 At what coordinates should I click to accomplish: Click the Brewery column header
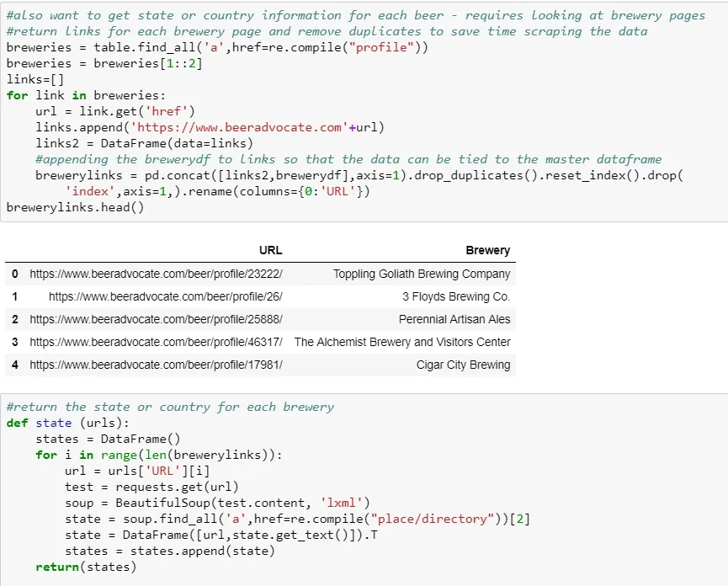tap(487, 250)
